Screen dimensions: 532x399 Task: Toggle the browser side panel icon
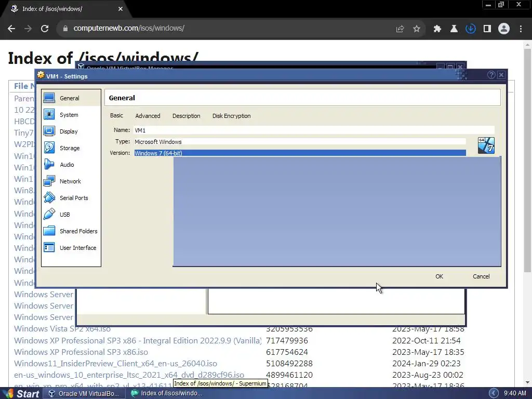click(x=487, y=29)
